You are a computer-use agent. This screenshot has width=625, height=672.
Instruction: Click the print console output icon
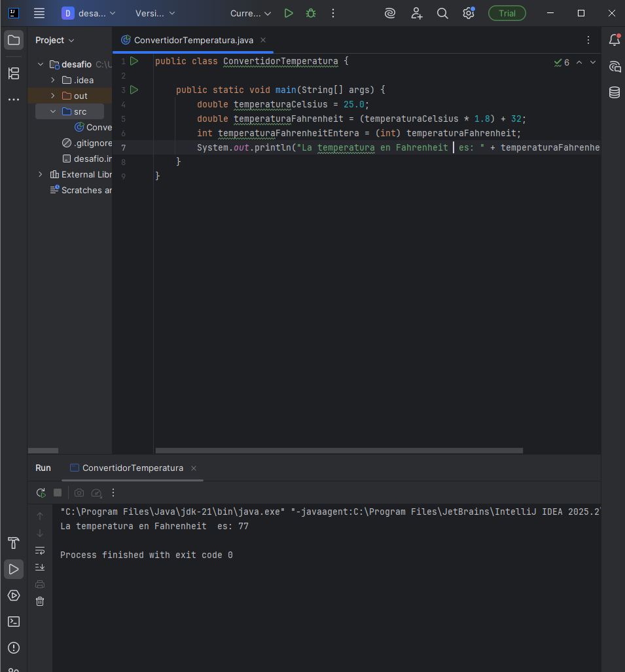(40, 584)
